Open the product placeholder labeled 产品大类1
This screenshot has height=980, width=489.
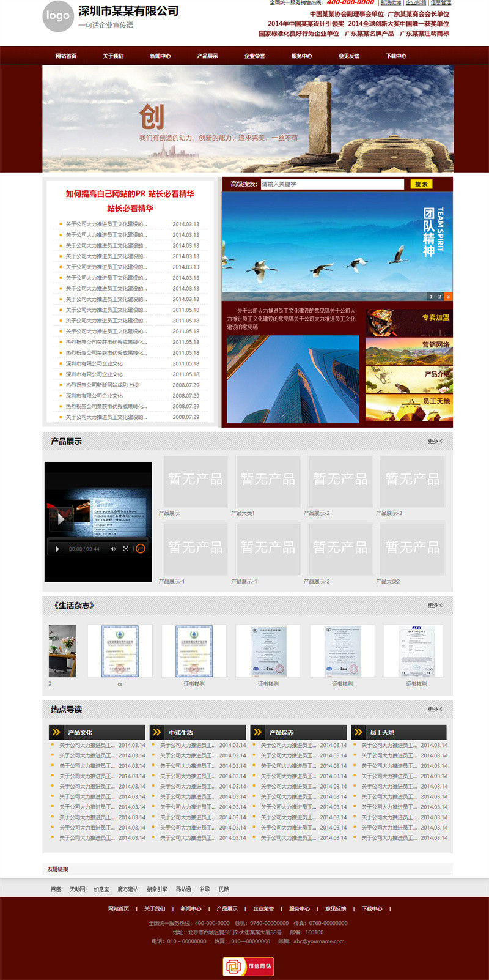pyautogui.click(x=268, y=481)
